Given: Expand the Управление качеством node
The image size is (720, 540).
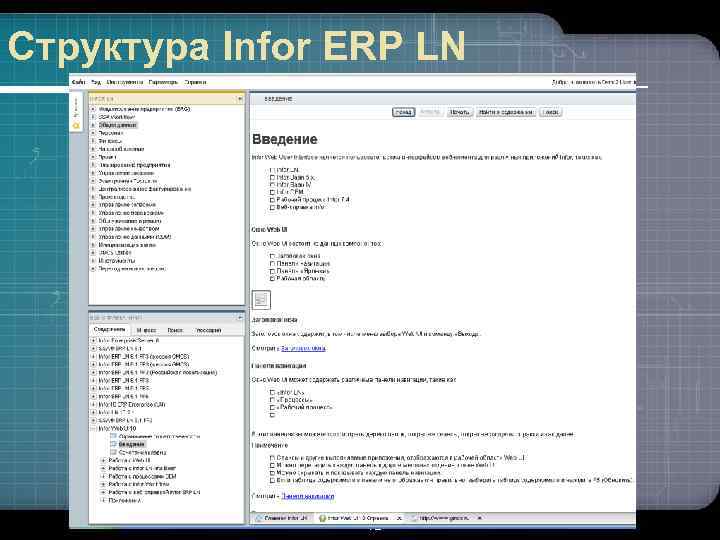Looking at the screenshot, I should coord(93,229).
